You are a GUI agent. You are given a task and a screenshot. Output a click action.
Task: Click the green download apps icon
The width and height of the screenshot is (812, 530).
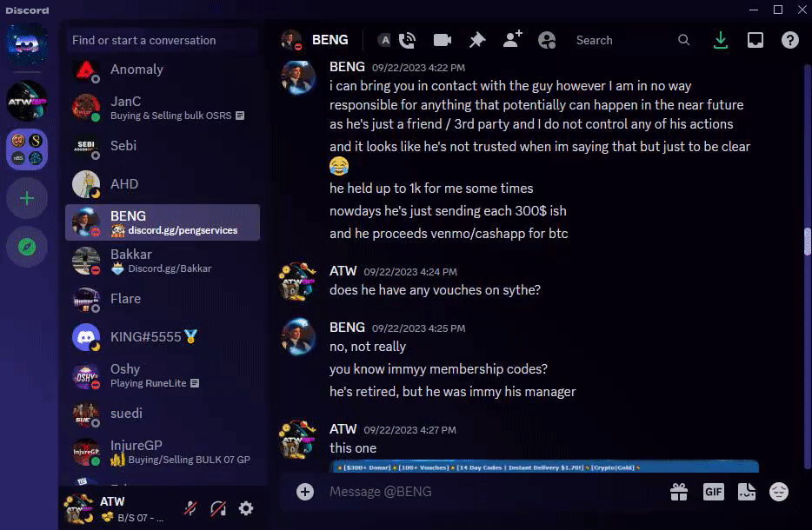[721, 40]
